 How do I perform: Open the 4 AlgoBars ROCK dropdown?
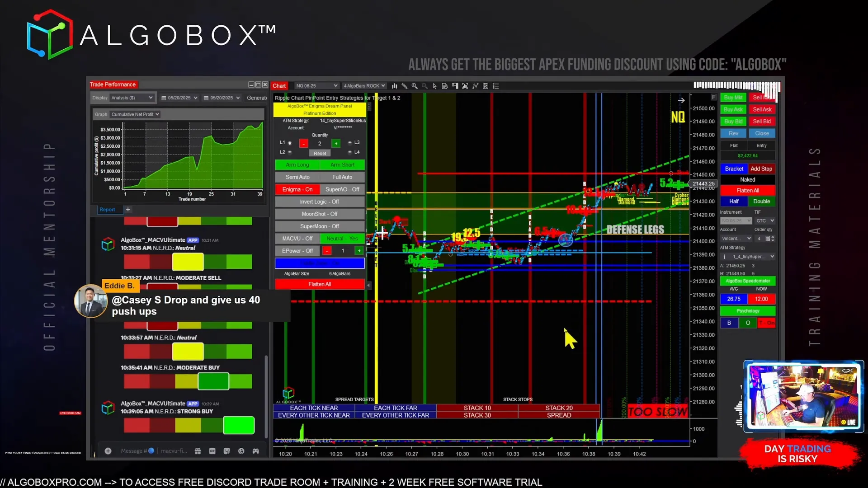[364, 86]
